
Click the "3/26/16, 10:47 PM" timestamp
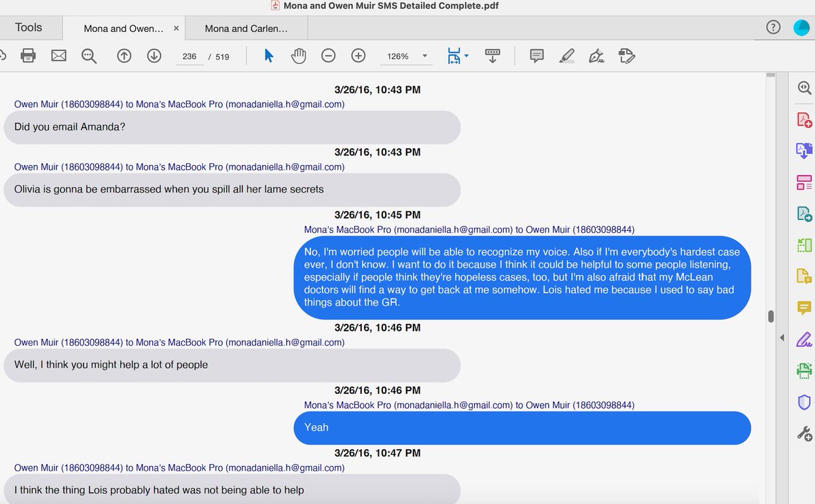[378, 453]
